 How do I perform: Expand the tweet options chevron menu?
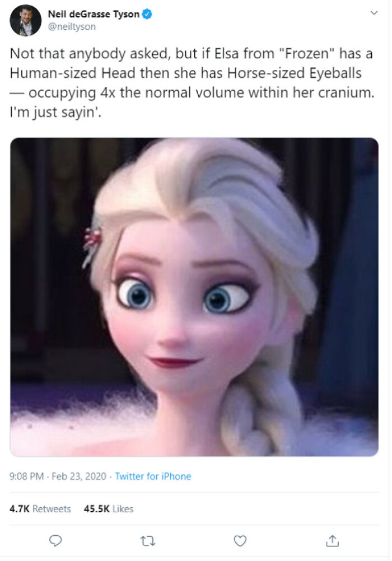[374, 13]
